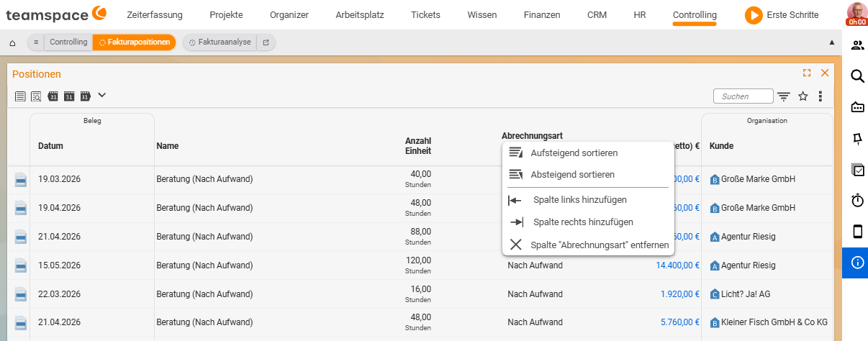Open the folder icon in right sidebar
The width and height of the screenshot is (868, 341).
(x=857, y=107)
